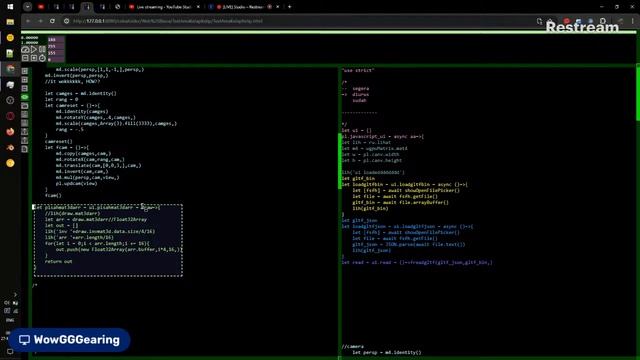This screenshot has height=360, width=640.
Task: Click the red recording extension icon
Action: point(567,21)
